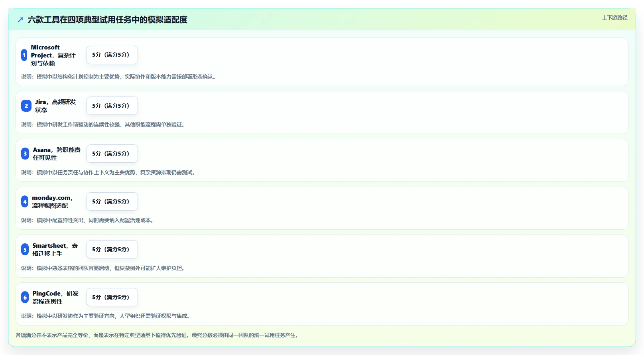Select the label Jira，高频研发状态
The height and width of the screenshot is (355, 644).
55,106
